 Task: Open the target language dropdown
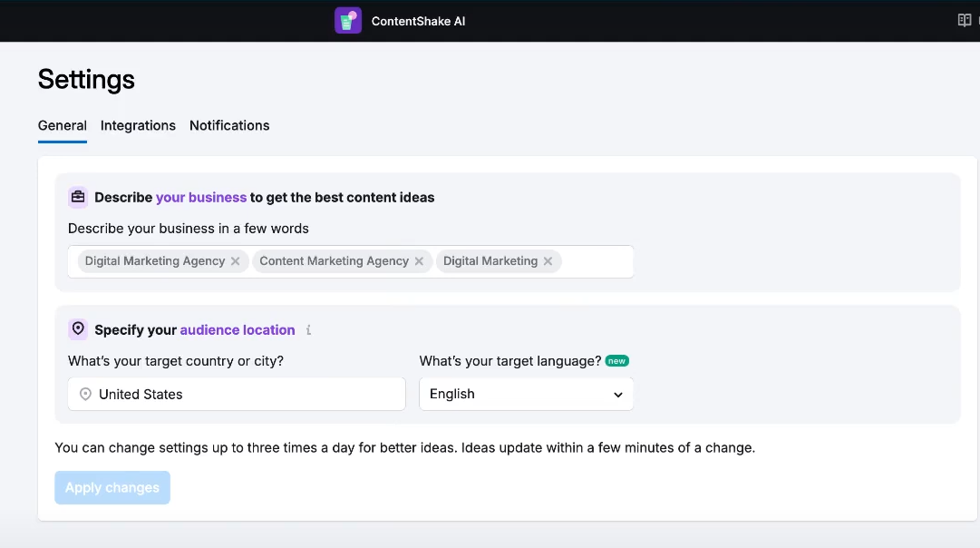click(x=526, y=394)
